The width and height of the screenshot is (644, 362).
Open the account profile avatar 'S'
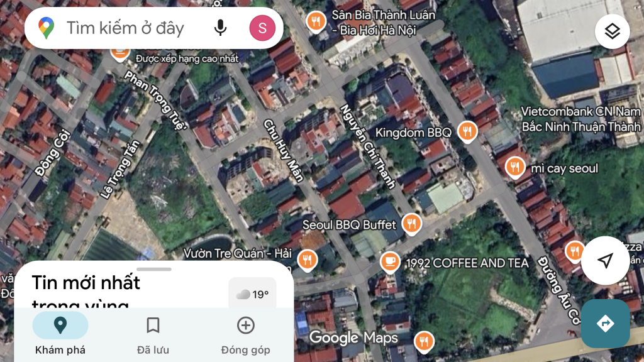pos(262,28)
